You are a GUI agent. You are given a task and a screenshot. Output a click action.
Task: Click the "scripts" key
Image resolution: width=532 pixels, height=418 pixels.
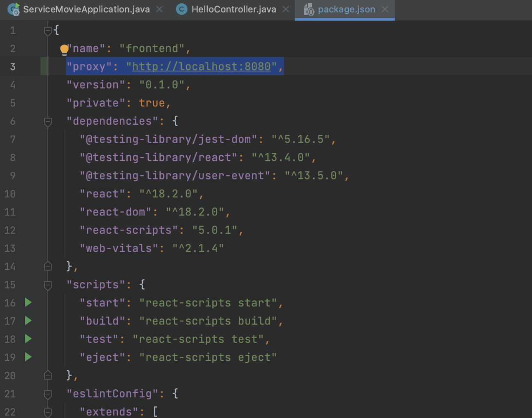(x=96, y=285)
